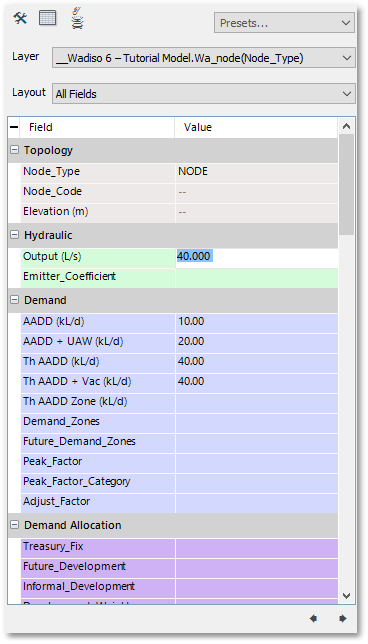Select the Peak_Factor_Category field
This screenshot has width=368, height=644.
coord(98,482)
